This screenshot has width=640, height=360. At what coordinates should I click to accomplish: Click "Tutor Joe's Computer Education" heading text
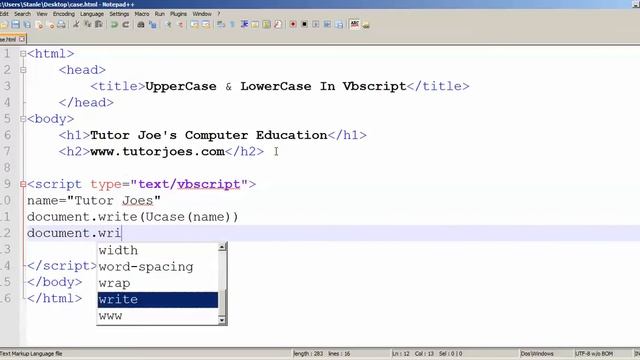209,135
